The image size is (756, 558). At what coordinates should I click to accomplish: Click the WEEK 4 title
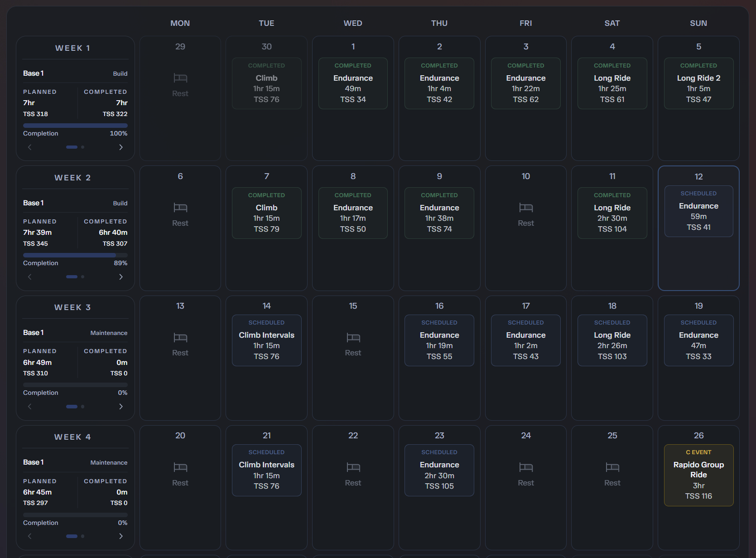pos(73,437)
